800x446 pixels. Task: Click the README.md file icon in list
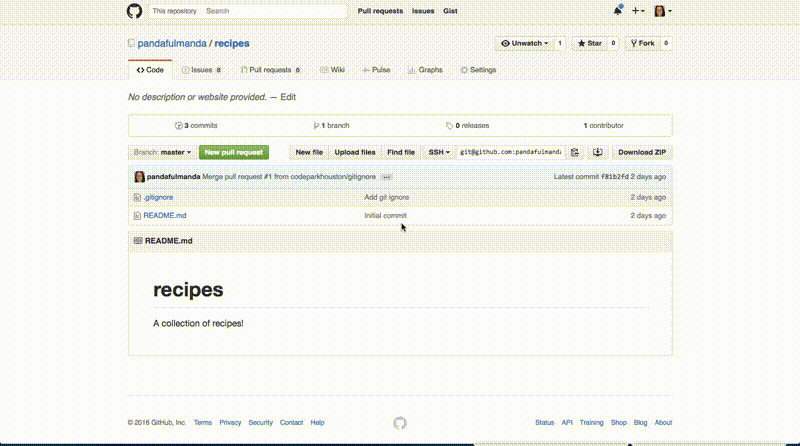pyautogui.click(x=137, y=215)
